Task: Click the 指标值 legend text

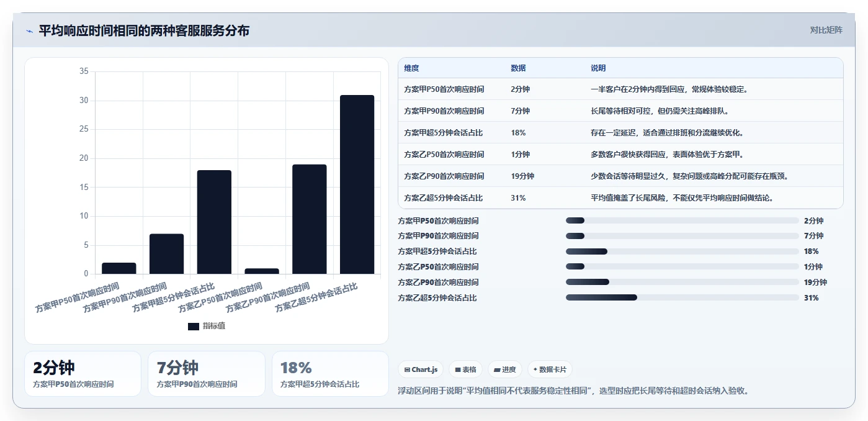Action: (x=214, y=327)
